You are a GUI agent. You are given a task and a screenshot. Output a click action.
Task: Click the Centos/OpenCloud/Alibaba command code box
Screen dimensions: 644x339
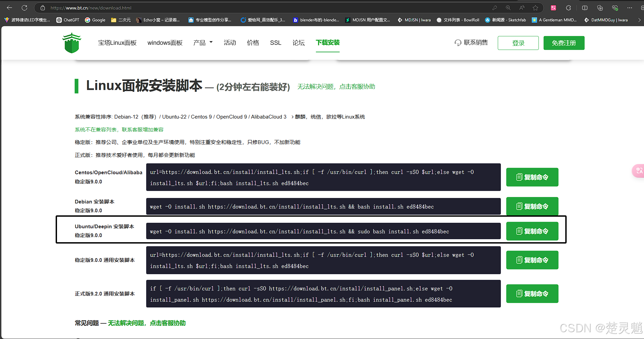point(323,177)
